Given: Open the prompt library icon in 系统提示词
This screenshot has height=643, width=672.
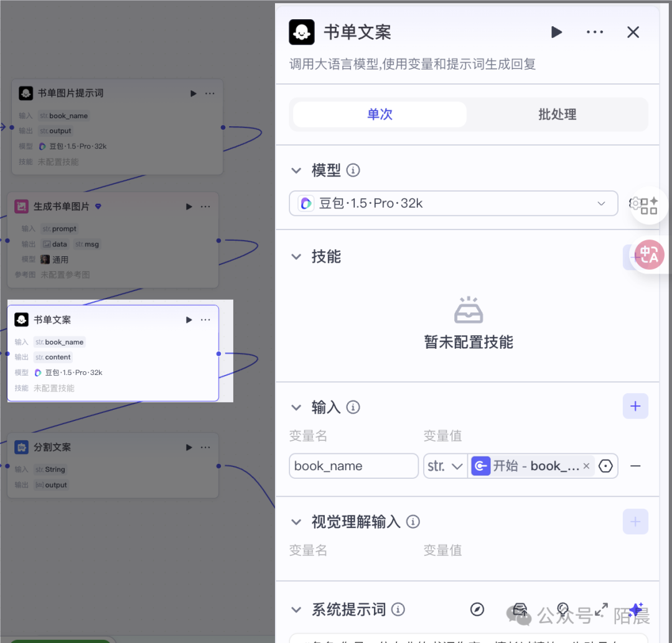Looking at the screenshot, I should 520,609.
